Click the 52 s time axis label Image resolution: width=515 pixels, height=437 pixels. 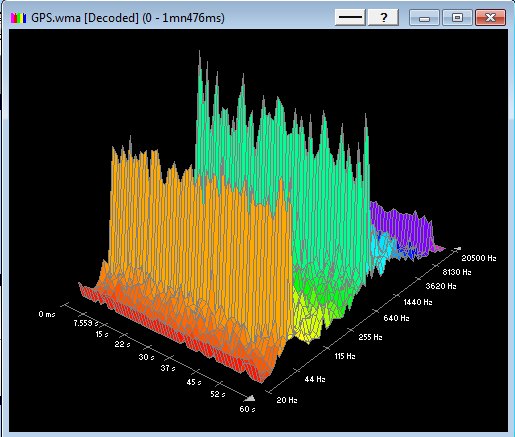click(x=218, y=394)
